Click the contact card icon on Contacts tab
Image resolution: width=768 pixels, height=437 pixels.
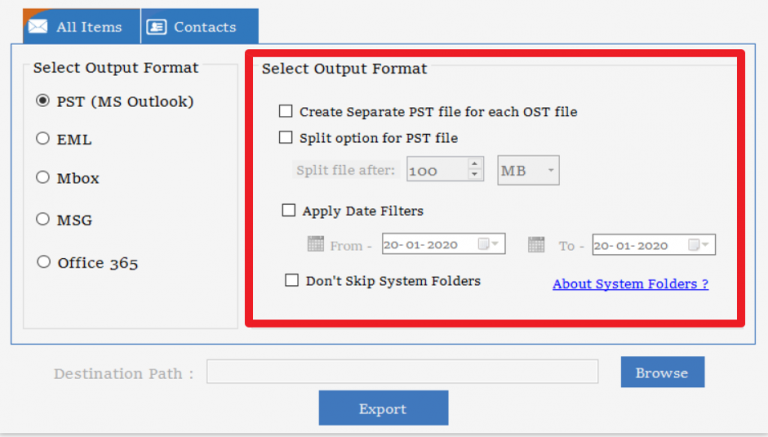pyautogui.click(x=157, y=26)
